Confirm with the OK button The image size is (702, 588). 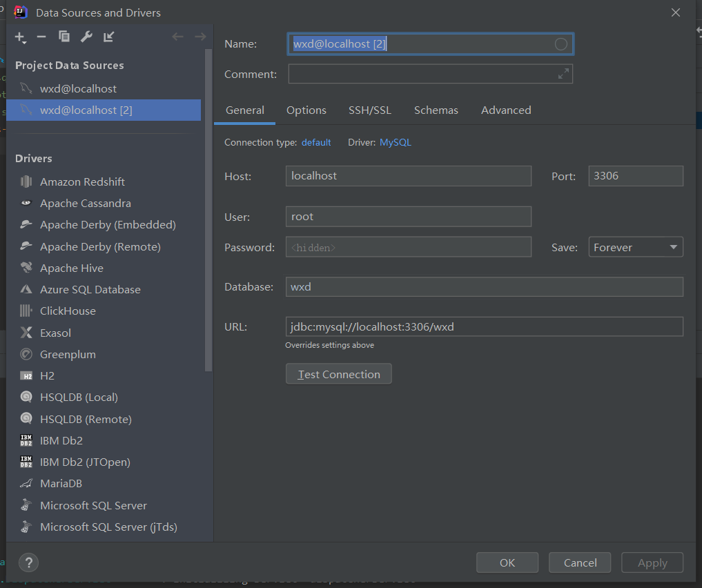(507, 562)
